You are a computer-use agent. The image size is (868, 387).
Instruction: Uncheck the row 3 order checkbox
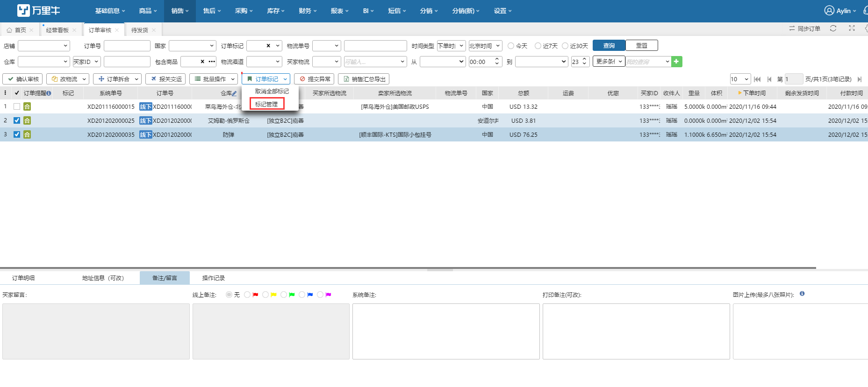17,134
